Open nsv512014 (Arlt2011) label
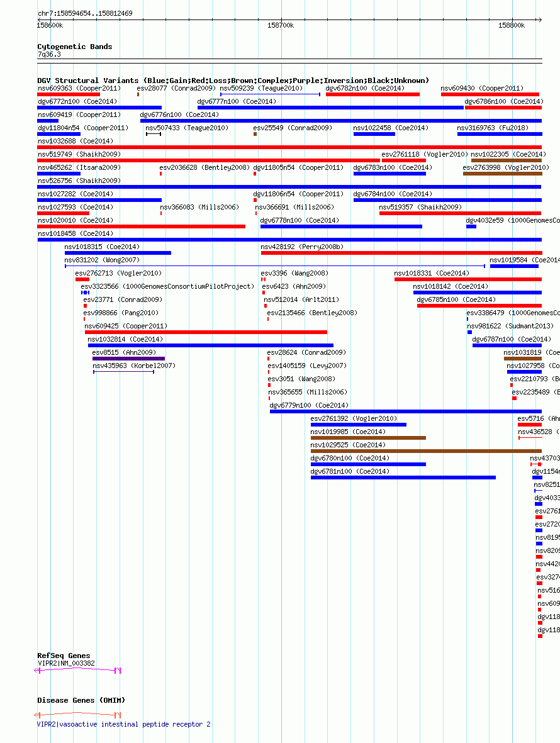This screenshot has width=560, height=743. coord(301,301)
